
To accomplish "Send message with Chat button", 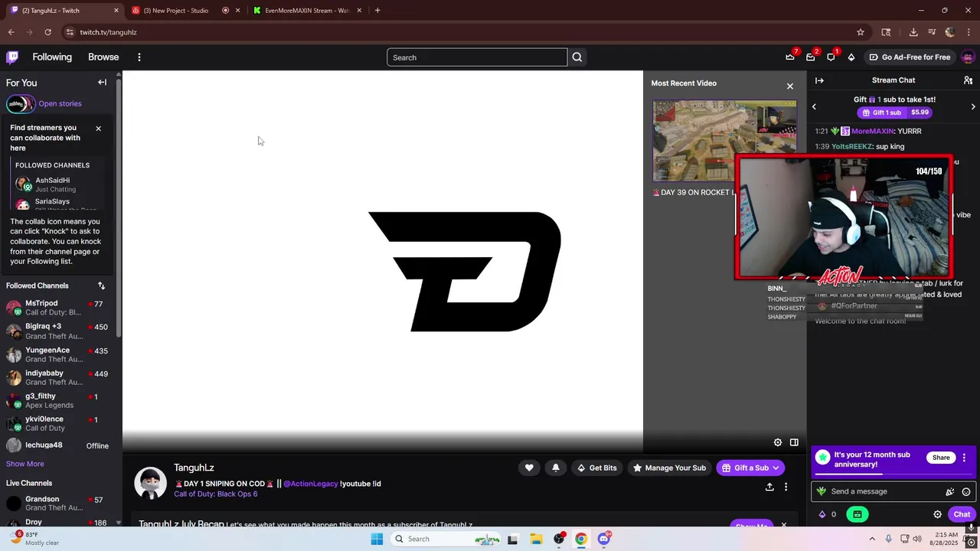I will 962,514.
